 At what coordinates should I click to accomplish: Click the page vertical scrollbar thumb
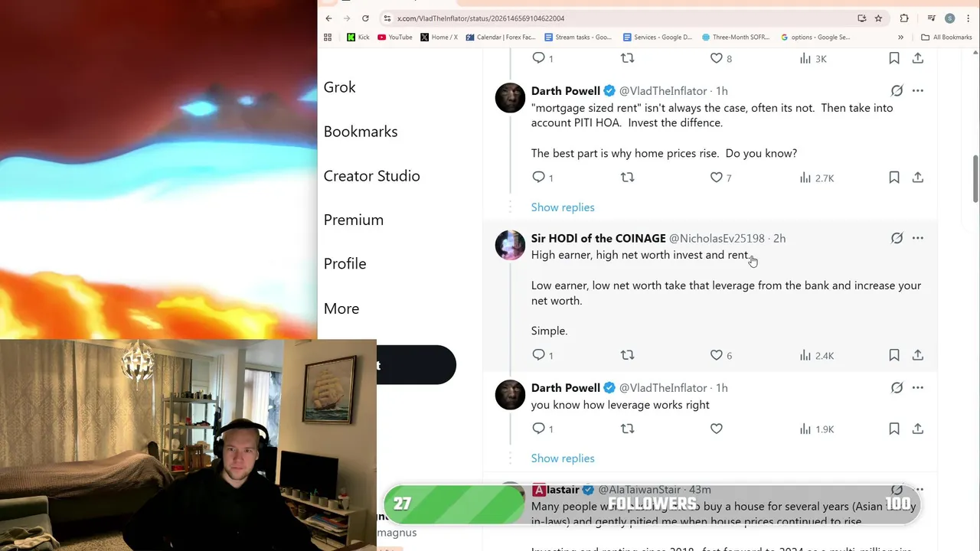tap(975, 179)
